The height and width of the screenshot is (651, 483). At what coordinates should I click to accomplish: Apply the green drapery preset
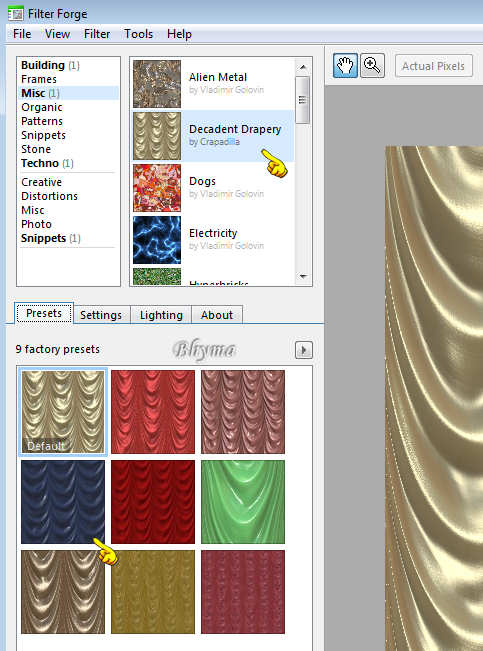coord(243,502)
